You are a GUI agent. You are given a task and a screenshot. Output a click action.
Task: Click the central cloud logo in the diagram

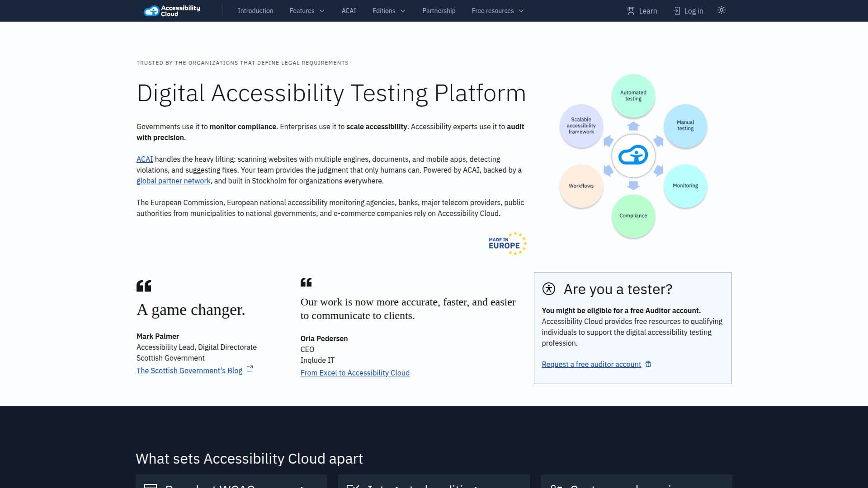633,155
